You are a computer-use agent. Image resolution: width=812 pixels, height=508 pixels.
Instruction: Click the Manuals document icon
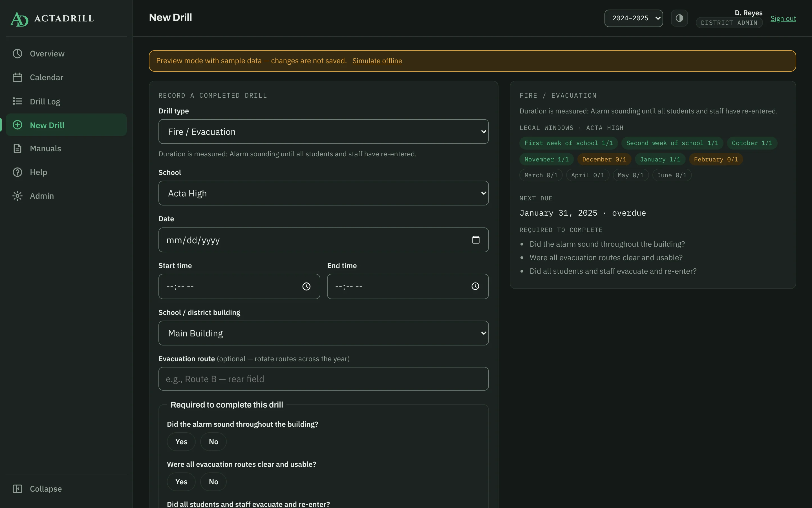17,148
